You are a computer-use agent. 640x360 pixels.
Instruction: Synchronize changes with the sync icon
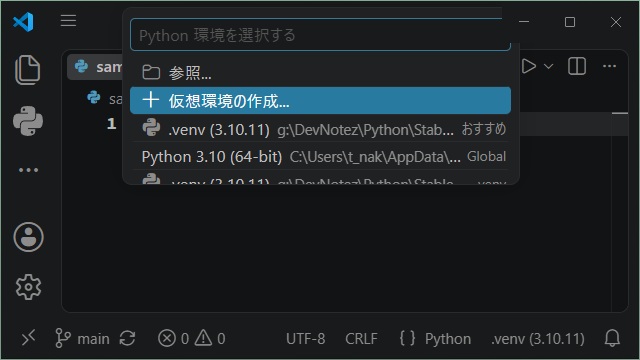(127, 338)
